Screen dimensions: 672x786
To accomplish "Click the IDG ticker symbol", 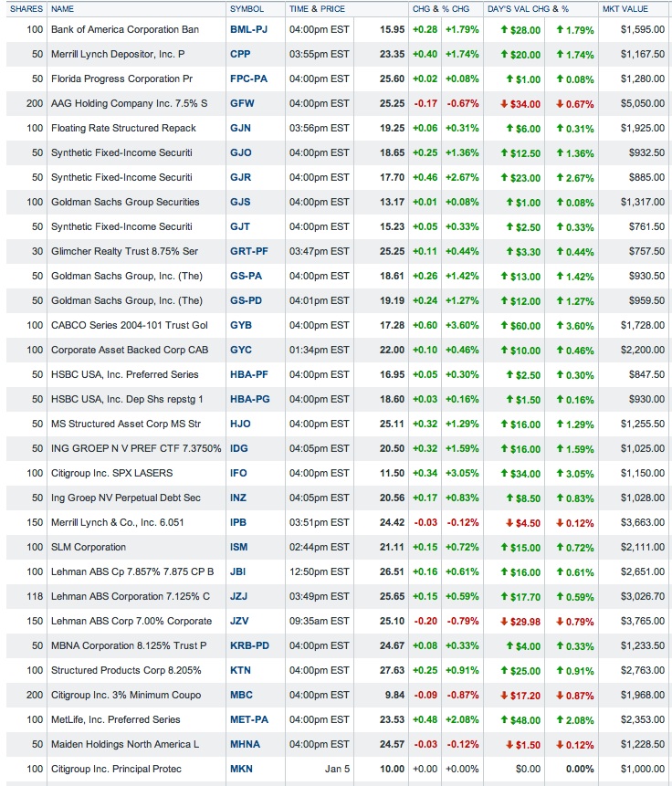I will [x=238, y=448].
